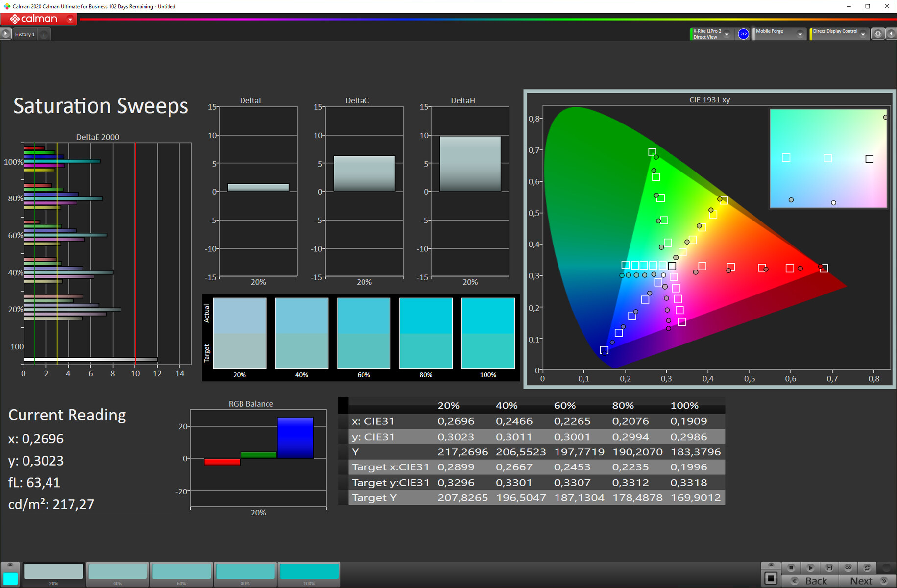Select the 100% saturation swatch in bottom strip
This screenshot has height=588, width=897.
[309, 574]
